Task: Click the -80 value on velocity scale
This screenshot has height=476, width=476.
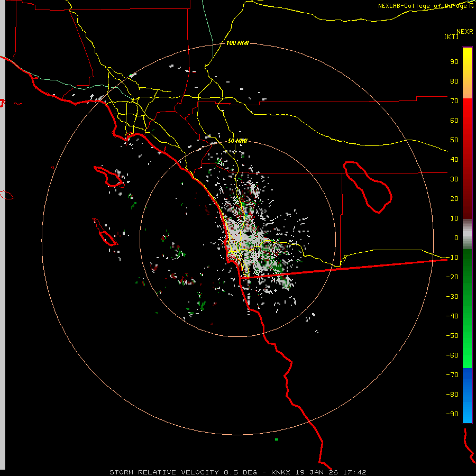Action: 452,395
